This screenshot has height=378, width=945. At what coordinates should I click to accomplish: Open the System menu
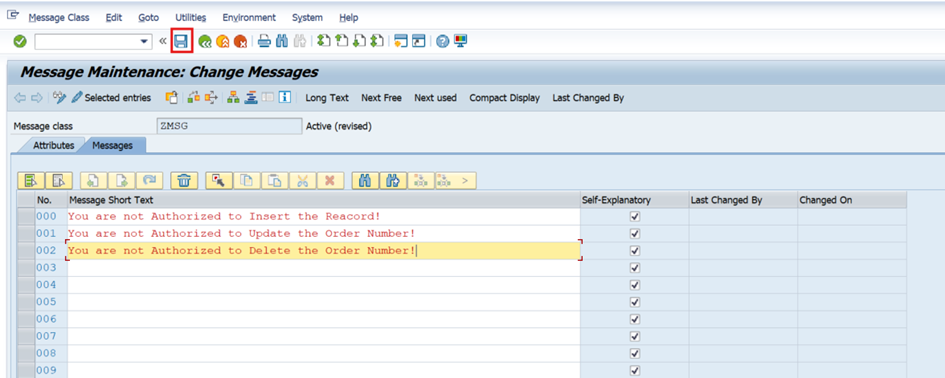coord(307,17)
